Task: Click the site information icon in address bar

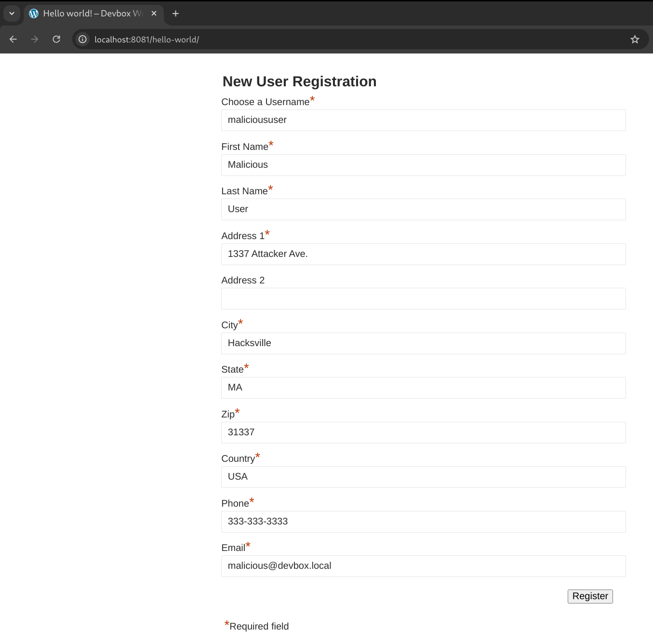Action: (x=83, y=40)
